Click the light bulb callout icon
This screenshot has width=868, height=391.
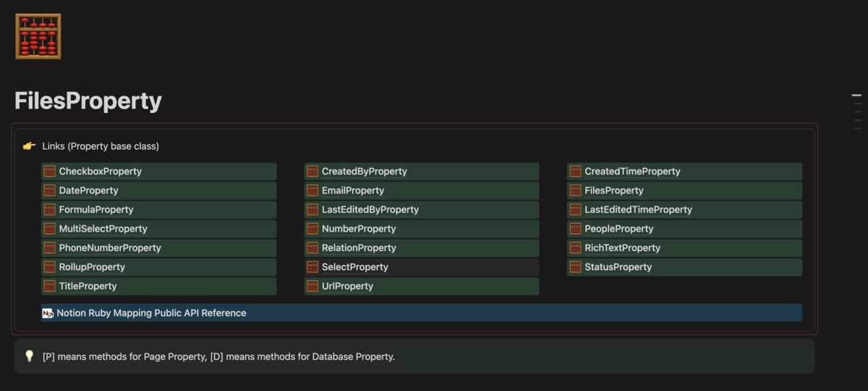click(30, 356)
